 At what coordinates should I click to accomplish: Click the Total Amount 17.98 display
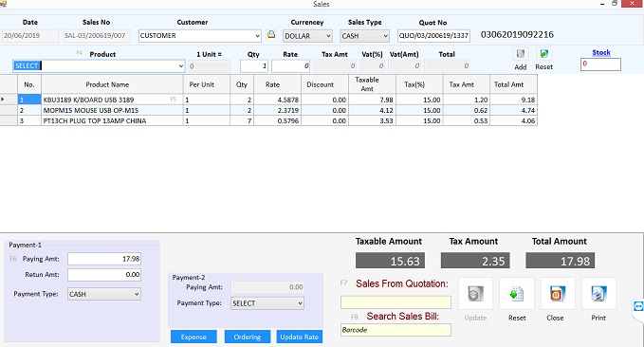[561, 261]
